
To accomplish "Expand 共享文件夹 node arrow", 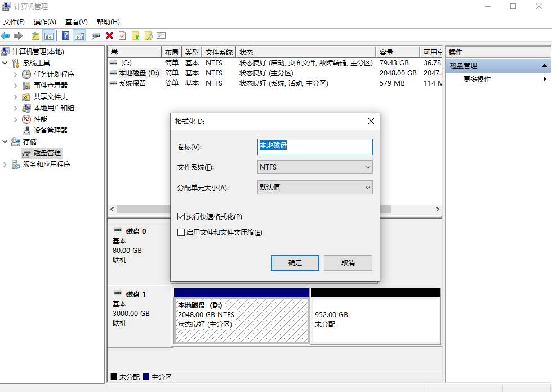I will tap(16, 97).
